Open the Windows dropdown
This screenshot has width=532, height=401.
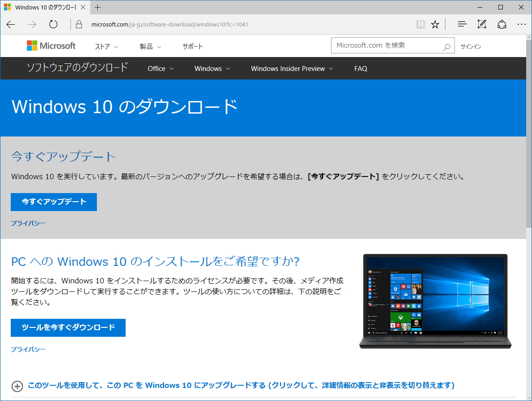tap(212, 68)
